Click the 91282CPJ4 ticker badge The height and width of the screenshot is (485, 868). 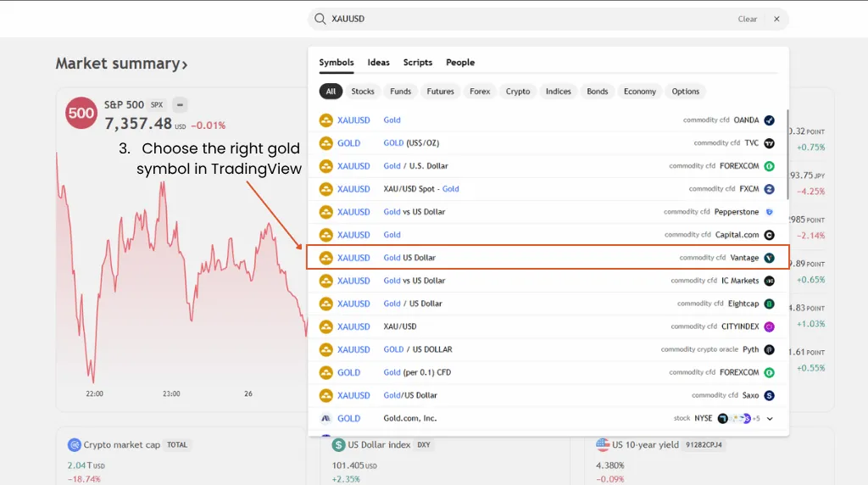[704, 445]
